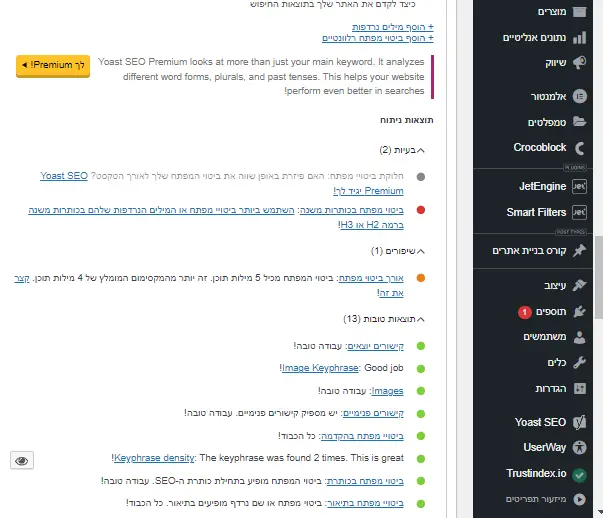Click the pin icon for קורס בניית אתרים

click(x=580, y=251)
